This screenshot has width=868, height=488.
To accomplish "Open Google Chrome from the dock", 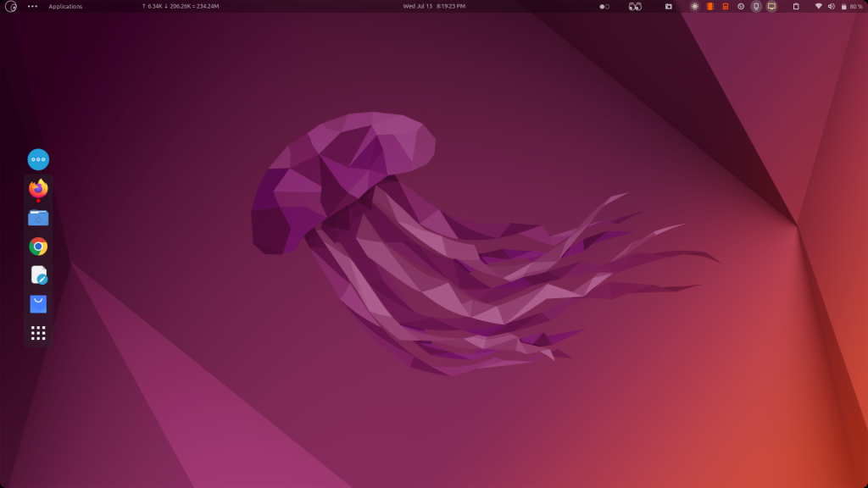I will 38,246.
